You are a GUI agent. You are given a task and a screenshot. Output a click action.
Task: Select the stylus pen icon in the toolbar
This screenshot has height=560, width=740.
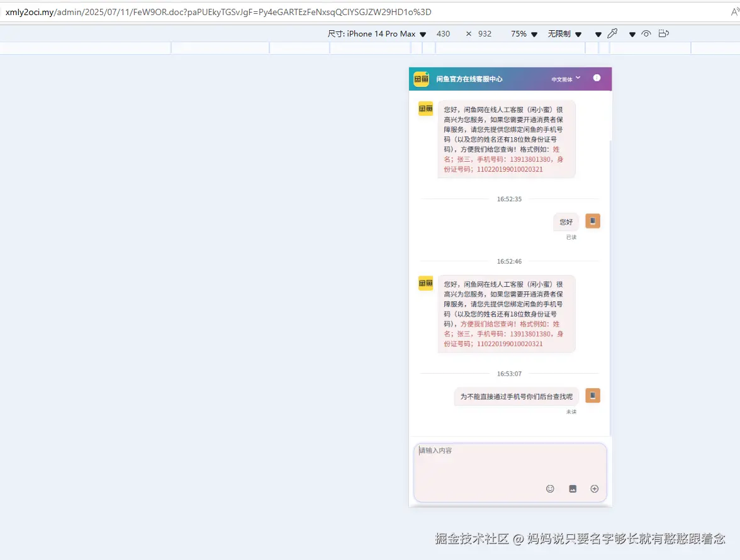tap(612, 33)
